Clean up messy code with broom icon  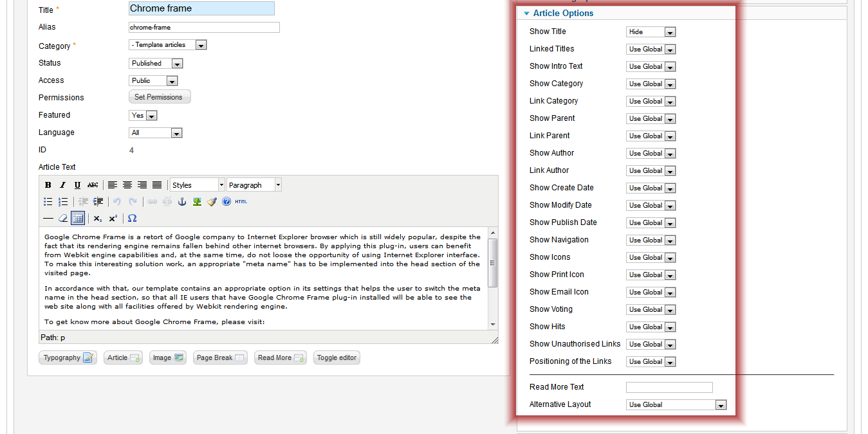(212, 202)
